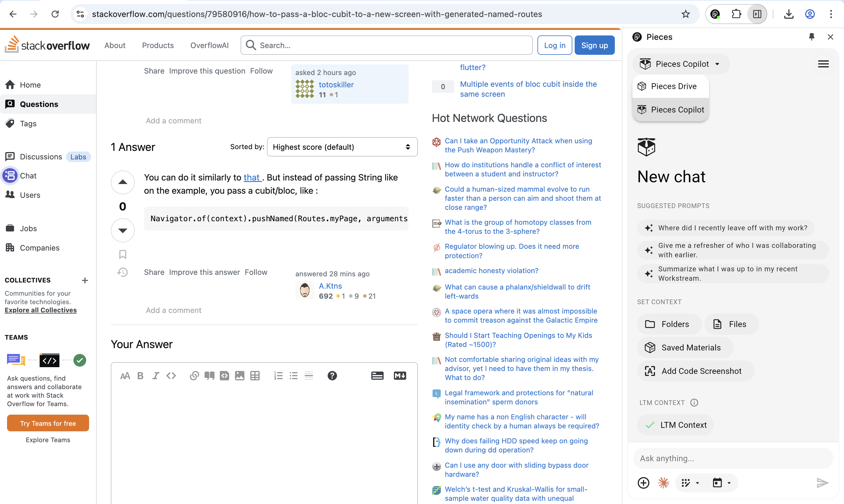Upvote the answer by A.Ktns
This screenshot has height=504, width=844.
tap(122, 182)
